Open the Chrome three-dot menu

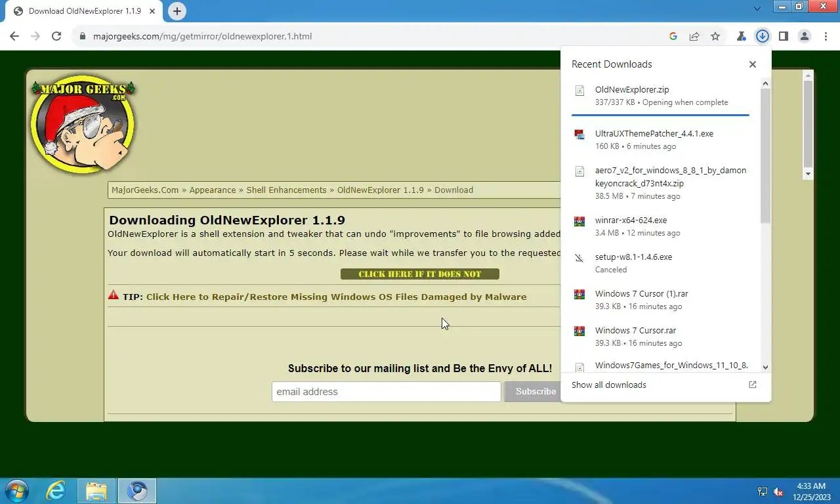(826, 36)
